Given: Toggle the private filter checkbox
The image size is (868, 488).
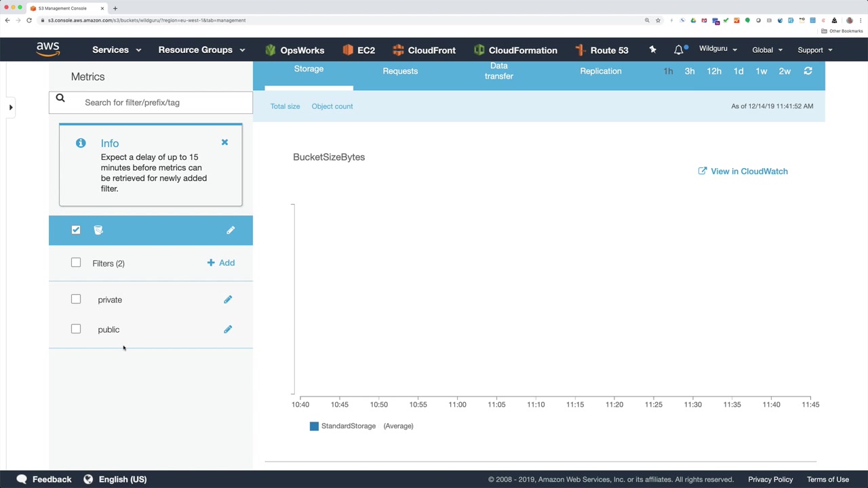Looking at the screenshot, I should coord(76,299).
